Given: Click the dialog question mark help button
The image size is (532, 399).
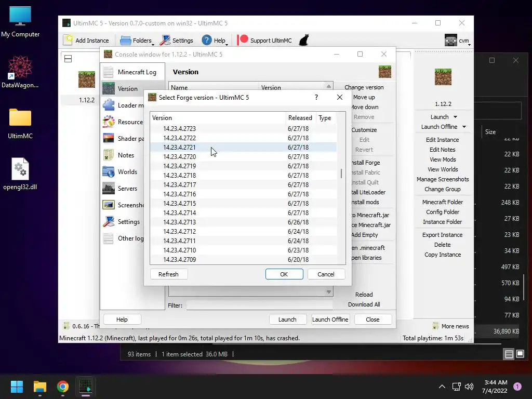Looking at the screenshot, I should (316, 97).
